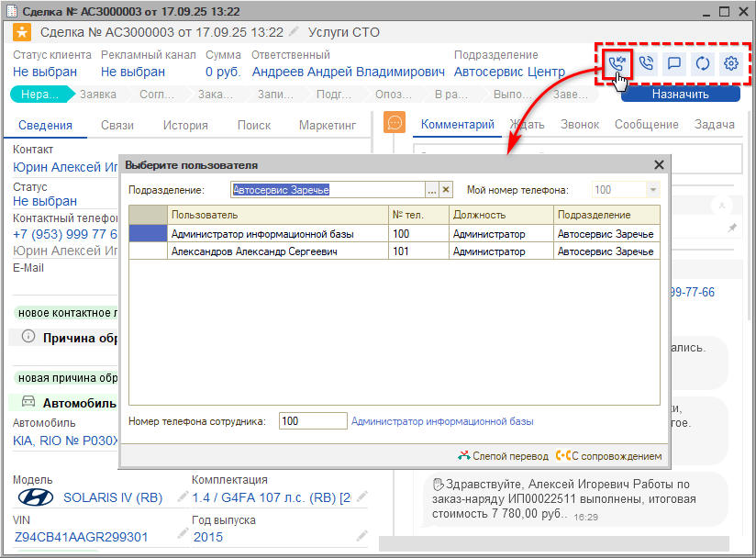Click the outgoing call phone icon
Viewport: 756px width, 558px height.
pos(646,63)
